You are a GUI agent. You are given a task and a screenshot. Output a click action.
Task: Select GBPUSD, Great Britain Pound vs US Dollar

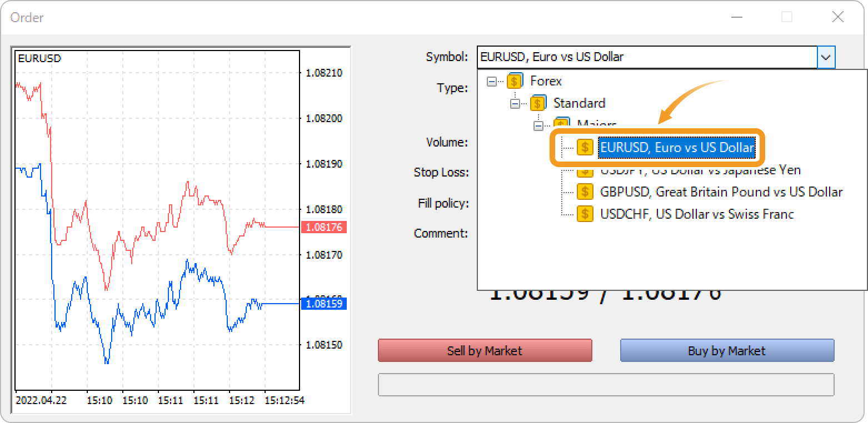[721, 192]
